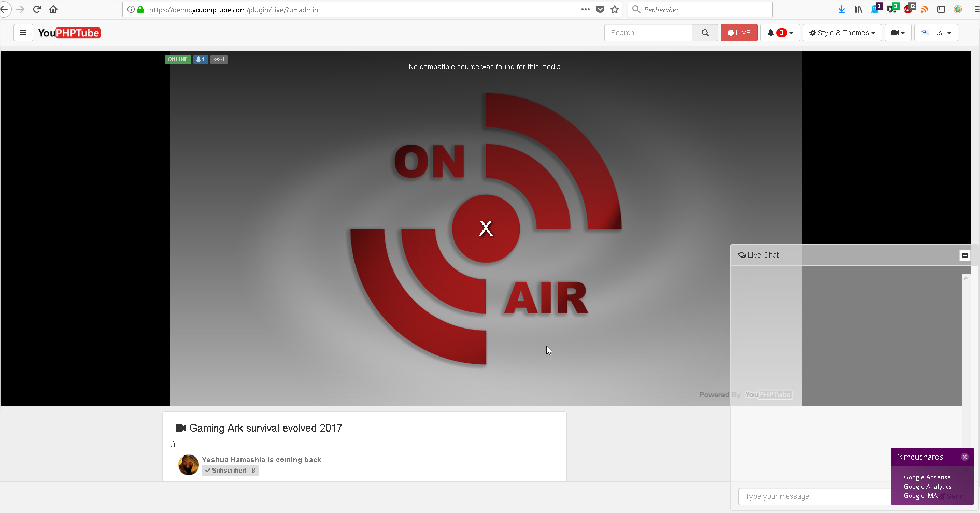Viewport: 980px width, 513px height.
Task: Click the RSS feed extension icon
Action: point(925,9)
